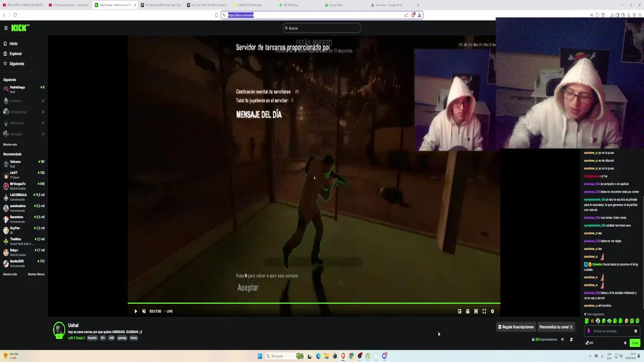The image size is (644, 362).
Task: Open Windows Start menu
Action: (x=260, y=356)
